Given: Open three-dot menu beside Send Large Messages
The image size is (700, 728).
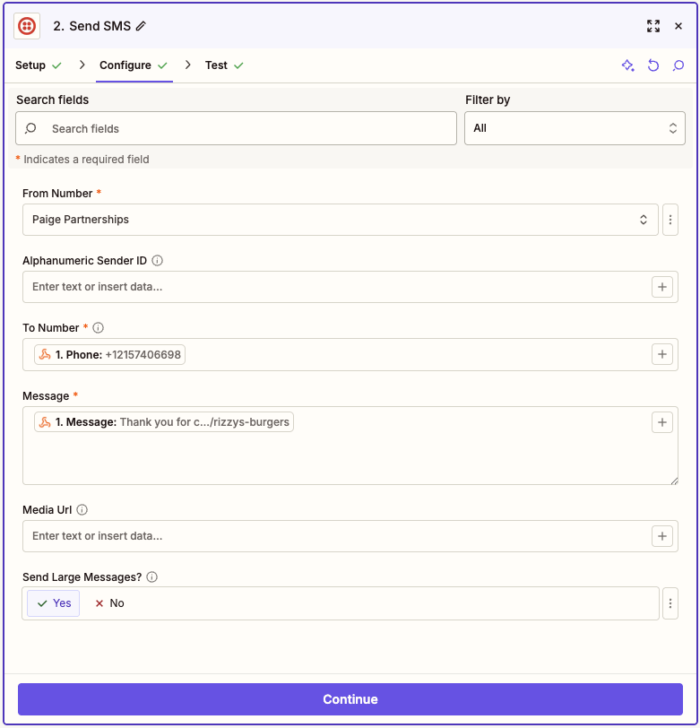Looking at the screenshot, I should pos(670,603).
